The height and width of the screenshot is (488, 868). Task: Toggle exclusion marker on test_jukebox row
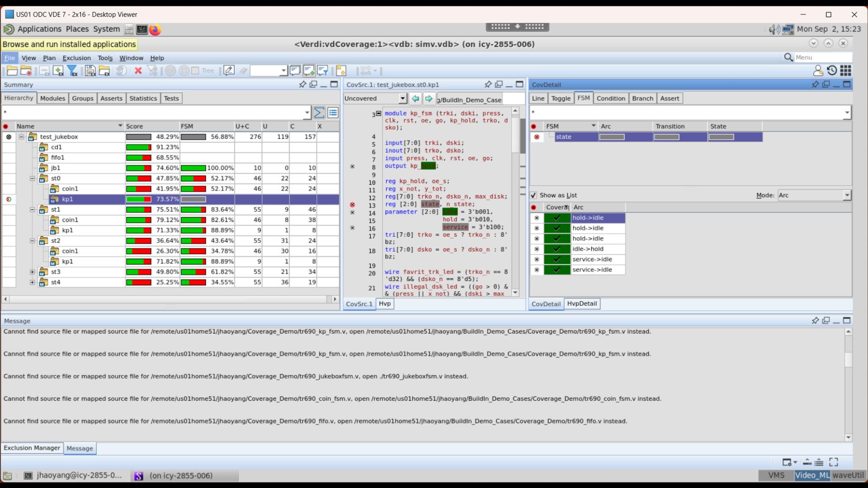tap(9, 137)
